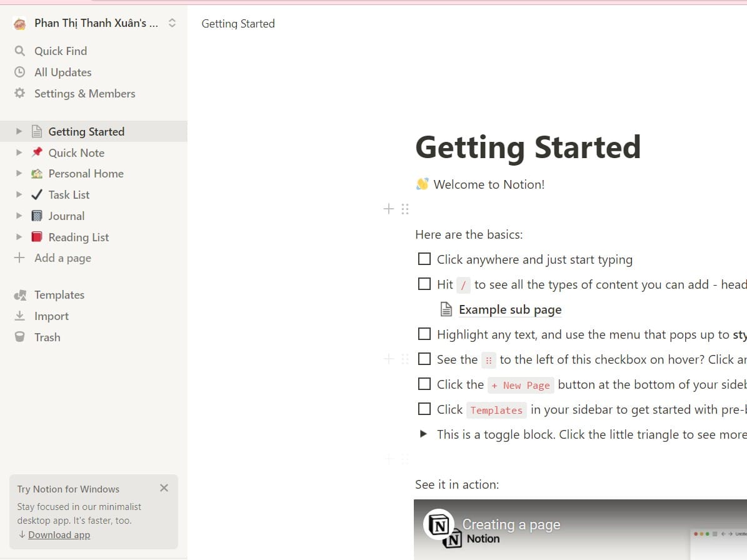This screenshot has width=747, height=560.
Task: Expand the Journal page tree arrow
Action: point(19,215)
